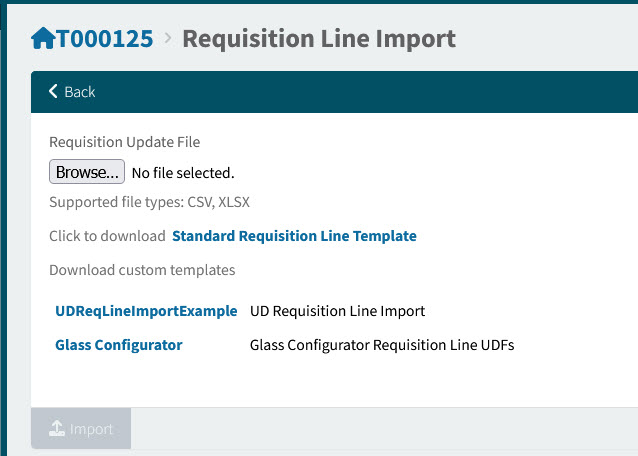Select the 'UD Requisition Line Import' description

337,311
